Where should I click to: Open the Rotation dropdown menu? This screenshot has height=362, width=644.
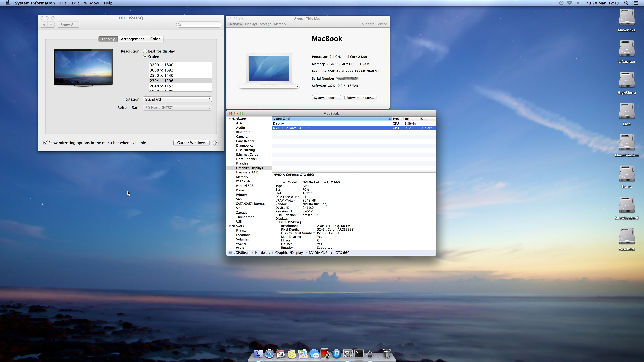(177, 99)
